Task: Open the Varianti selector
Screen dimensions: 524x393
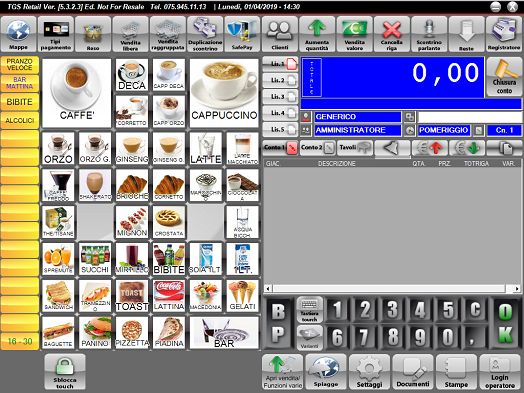Action: [309, 337]
